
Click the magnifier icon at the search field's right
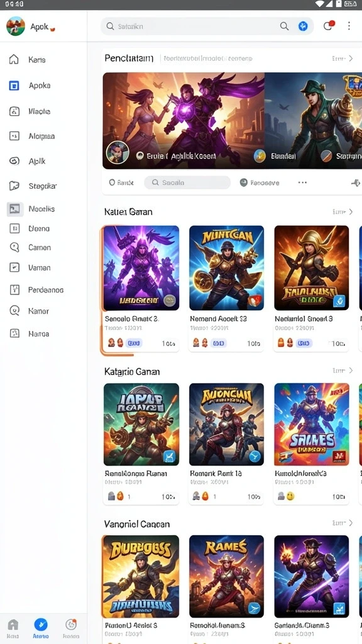point(284,26)
